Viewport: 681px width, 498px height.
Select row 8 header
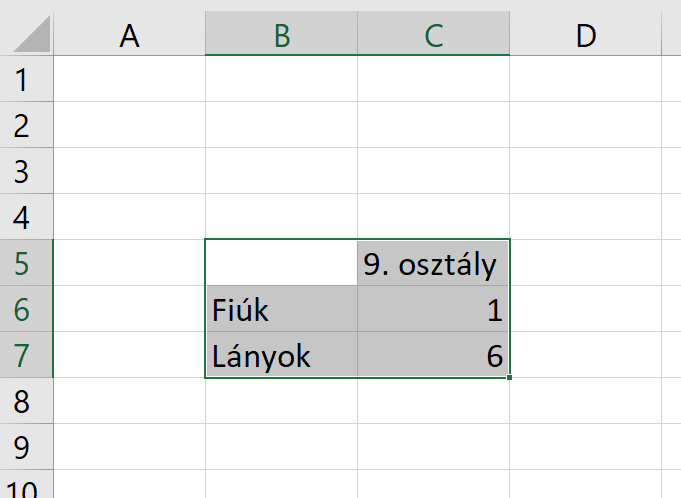26,402
